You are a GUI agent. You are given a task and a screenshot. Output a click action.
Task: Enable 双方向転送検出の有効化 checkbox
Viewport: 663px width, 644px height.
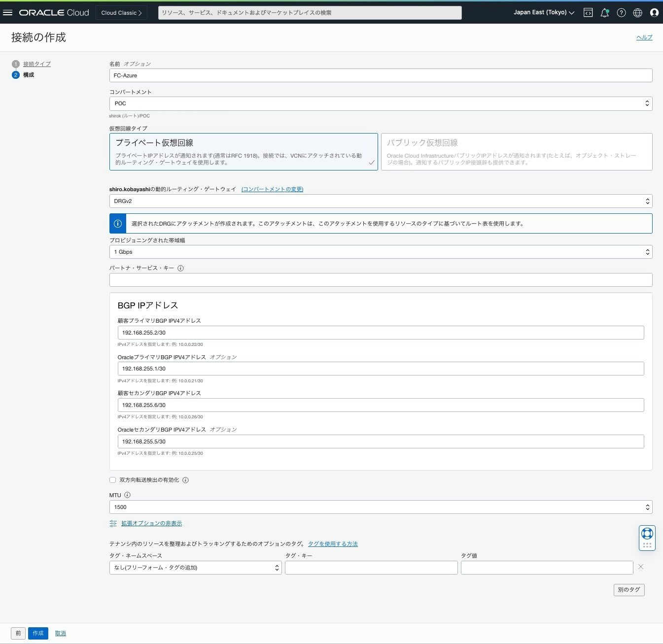click(x=112, y=480)
